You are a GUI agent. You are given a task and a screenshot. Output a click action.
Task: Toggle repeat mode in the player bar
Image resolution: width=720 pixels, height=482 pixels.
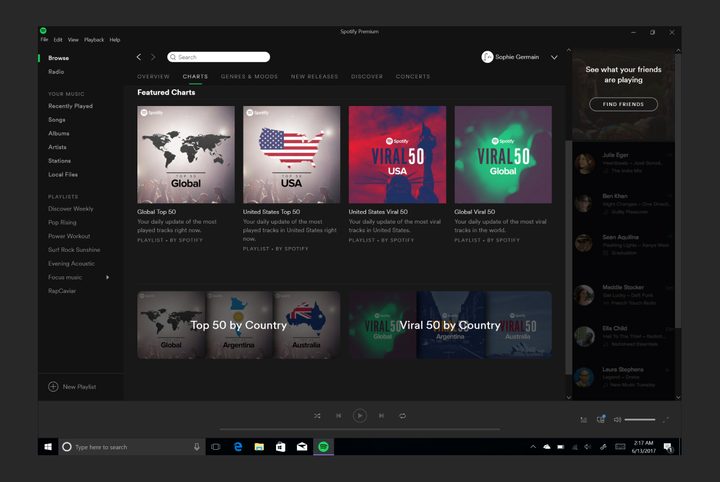pyautogui.click(x=402, y=415)
